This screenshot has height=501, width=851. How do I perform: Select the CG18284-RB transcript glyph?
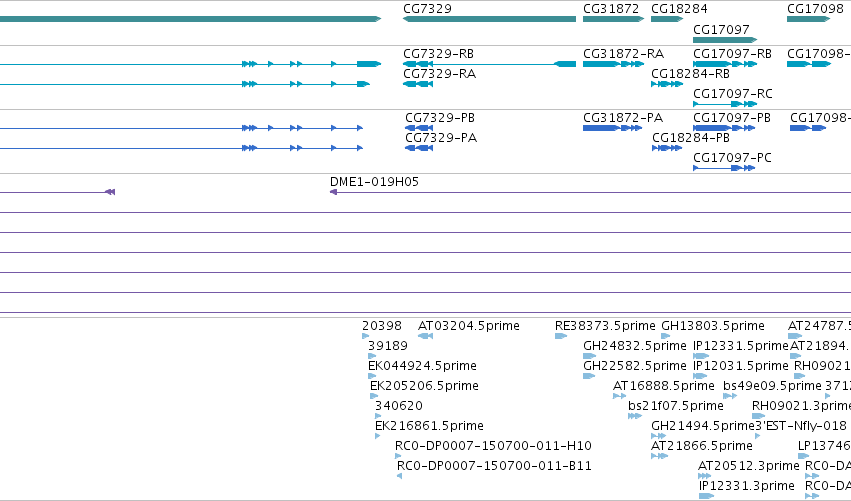tap(667, 84)
